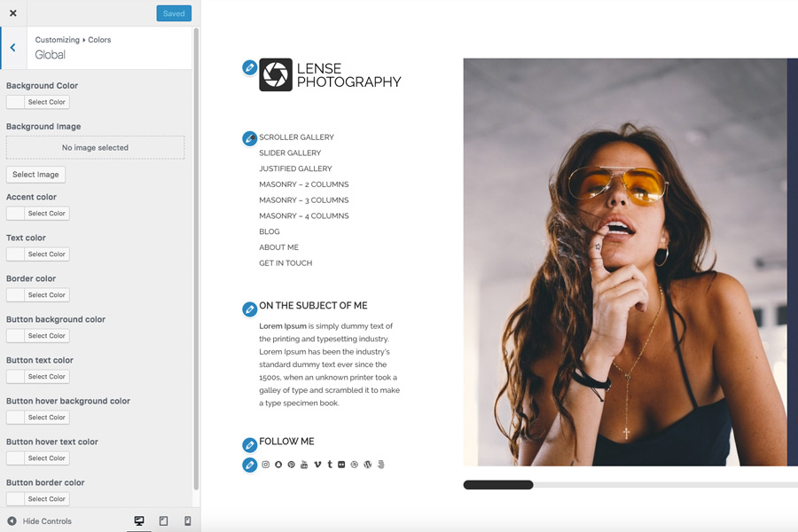Switch preview to tablet view
798x532 pixels.
163,521
